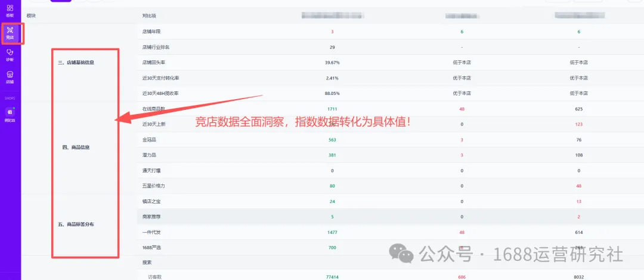
Task: Click the 对比项 column header
Action: coord(149,16)
